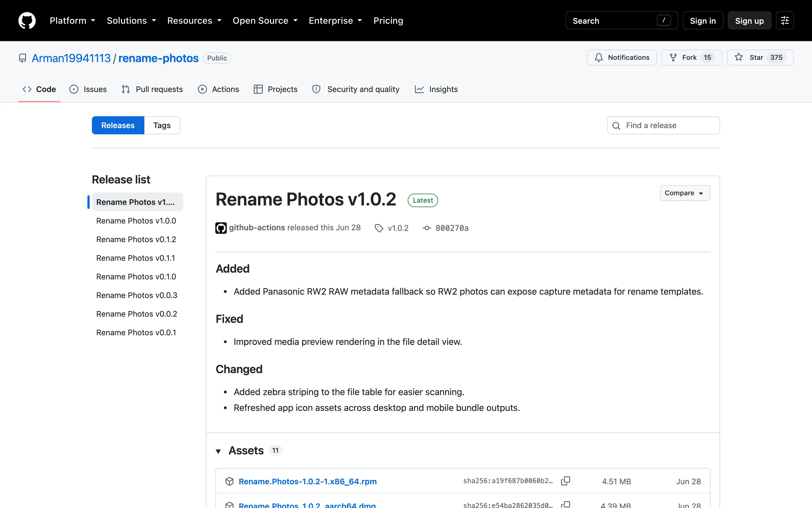
Task: Open the Pull requests tab
Action: (152, 89)
